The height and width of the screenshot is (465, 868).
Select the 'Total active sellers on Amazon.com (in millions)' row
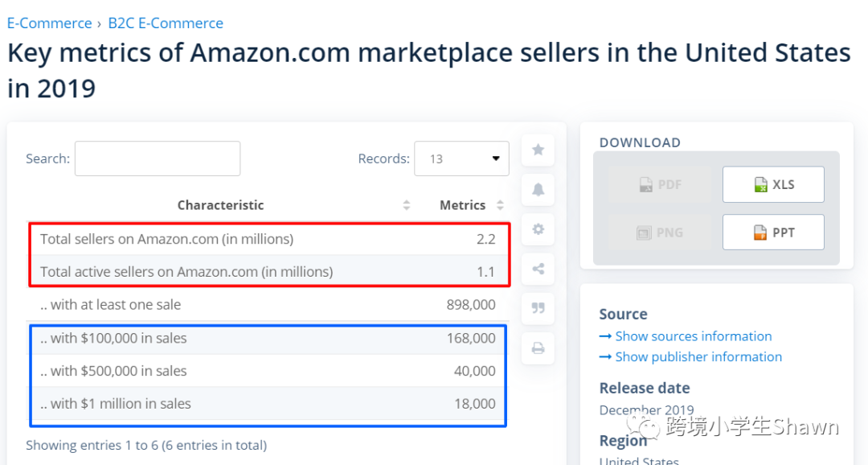click(268, 272)
